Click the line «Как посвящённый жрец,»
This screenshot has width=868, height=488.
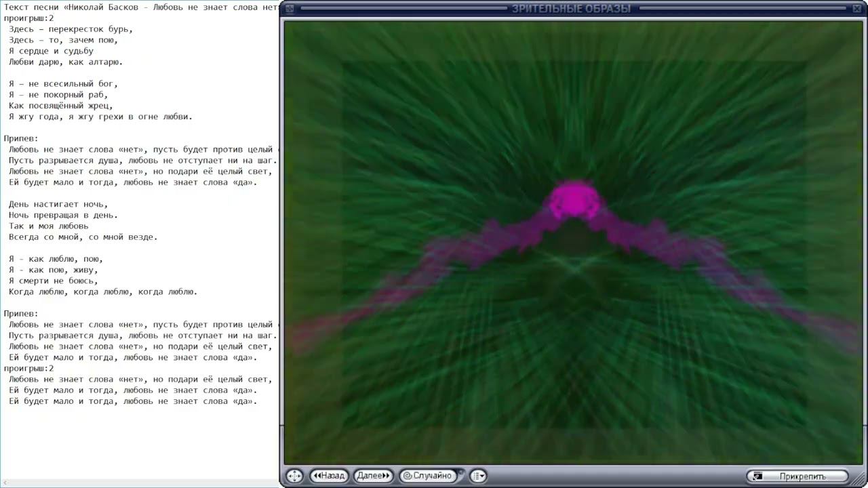tap(61, 106)
